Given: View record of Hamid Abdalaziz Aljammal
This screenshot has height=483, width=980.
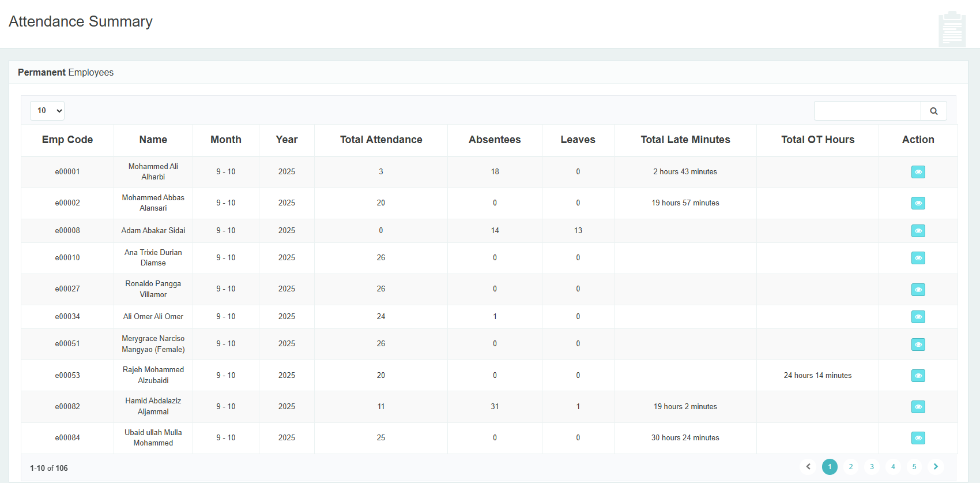Looking at the screenshot, I should (918, 407).
